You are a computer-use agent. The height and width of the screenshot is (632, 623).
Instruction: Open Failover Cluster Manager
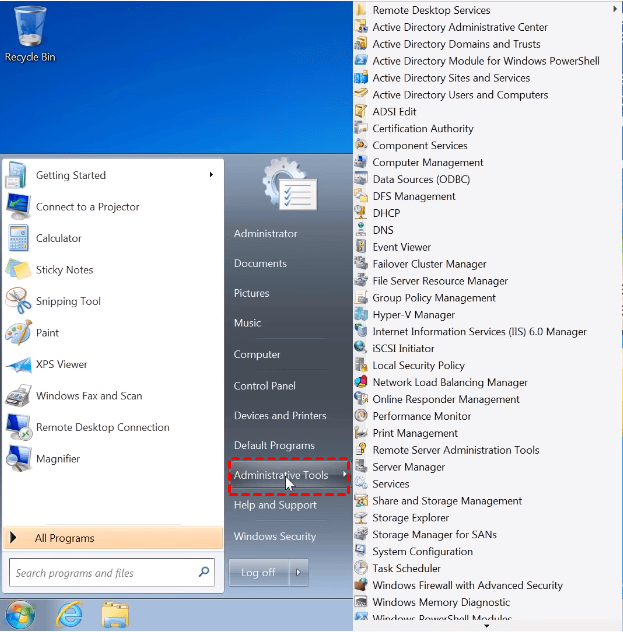(429, 264)
